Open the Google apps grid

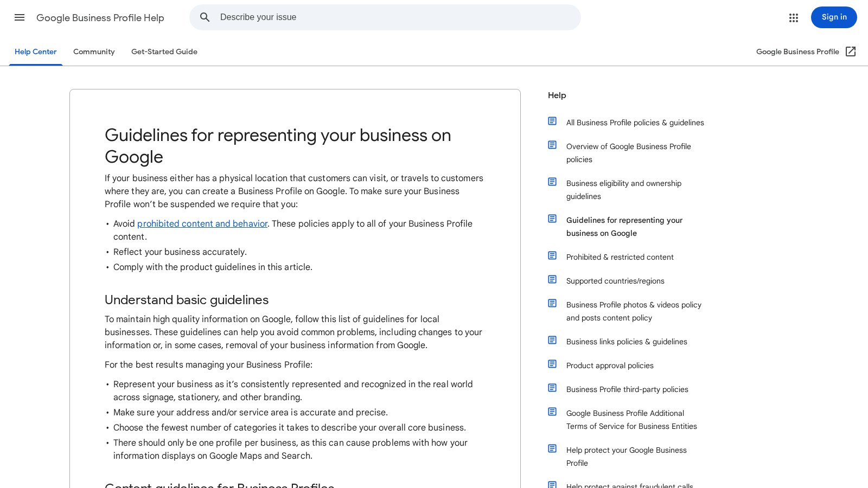[x=794, y=17]
